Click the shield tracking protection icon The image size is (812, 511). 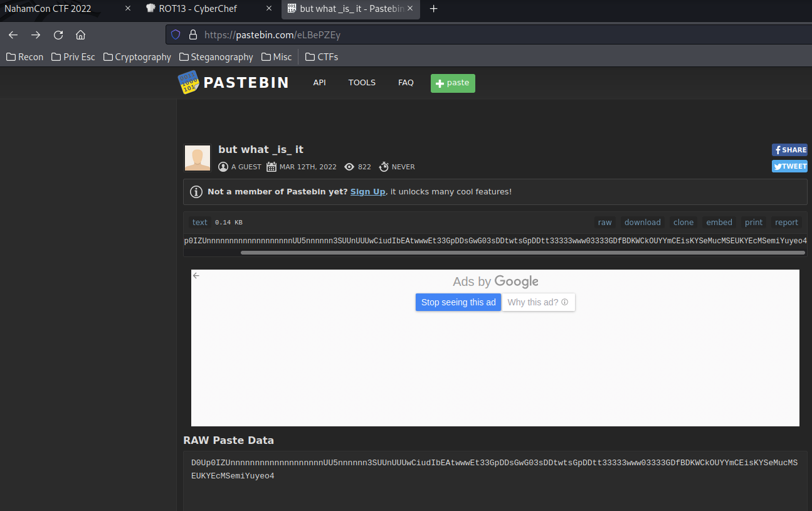pos(176,35)
